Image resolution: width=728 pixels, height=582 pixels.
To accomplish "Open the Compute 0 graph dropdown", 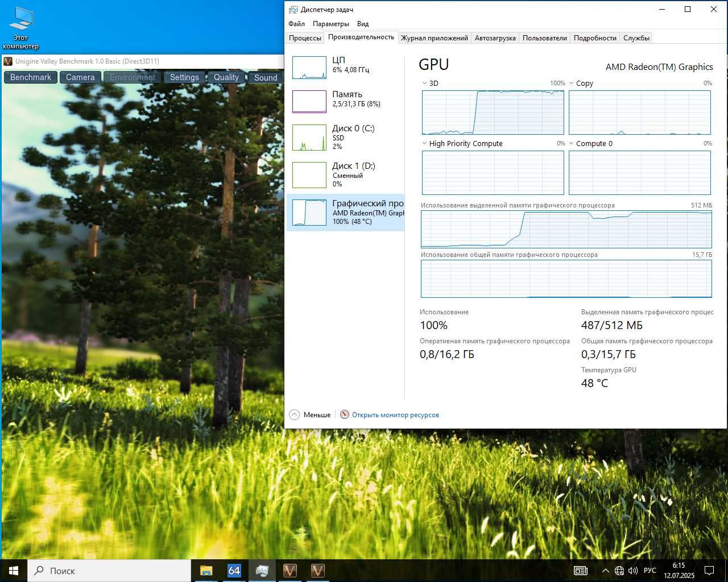I will coord(572,144).
